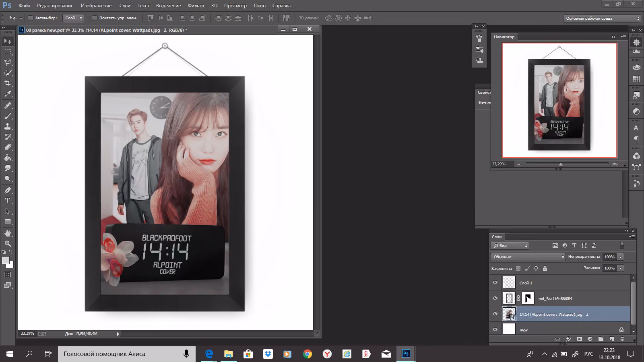The width and height of the screenshot is (644, 362).
Task: Select the Crop tool
Action: (x=8, y=83)
